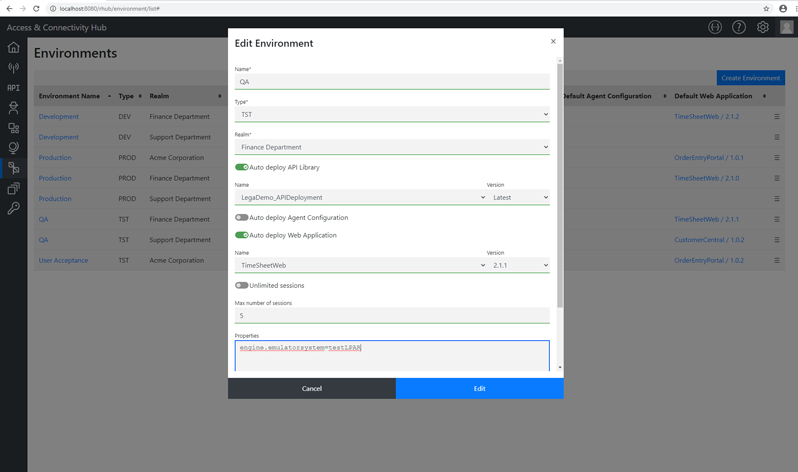Close the Edit Environment dialog
The height and width of the screenshot is (472, 798).
pyautogui.click(x=553, y=41)
